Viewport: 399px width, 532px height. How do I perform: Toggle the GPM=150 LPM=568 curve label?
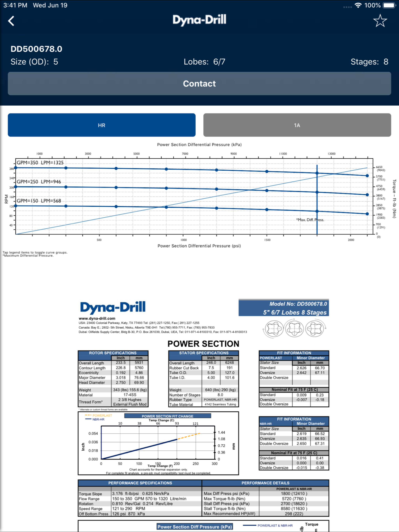point(39,201)
